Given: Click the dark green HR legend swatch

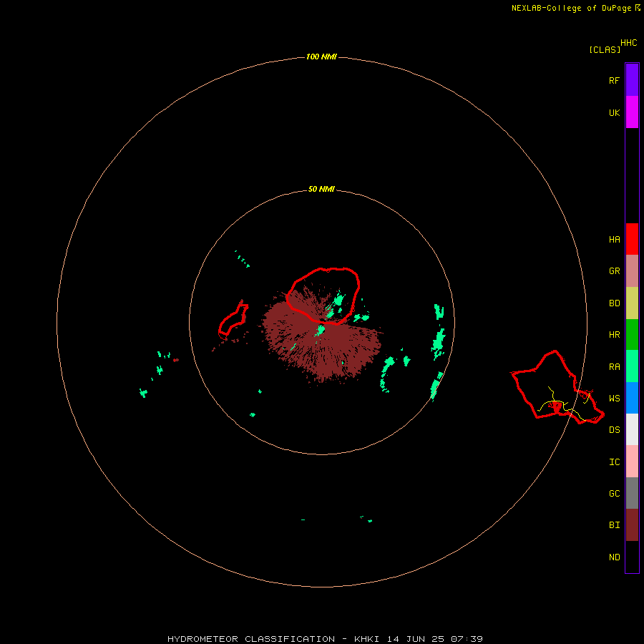Looking at the screenshot, I should point(632,335).
